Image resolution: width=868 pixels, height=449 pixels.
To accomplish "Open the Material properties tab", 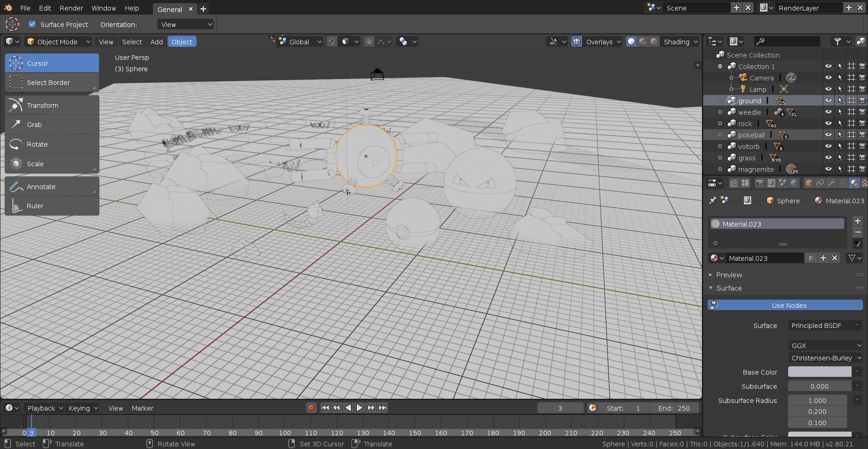I will [x=854, y=183].
